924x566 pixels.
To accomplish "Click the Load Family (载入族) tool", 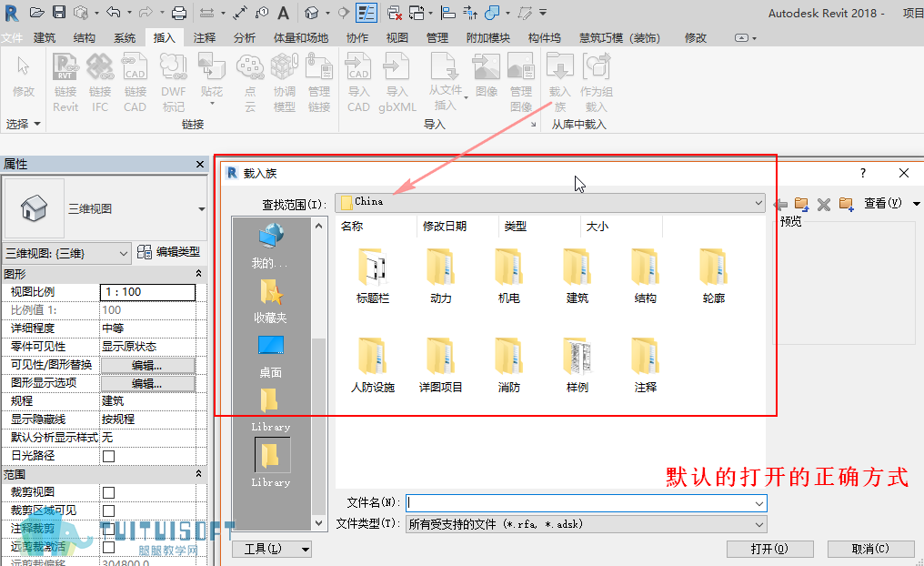I will [560, 83].
